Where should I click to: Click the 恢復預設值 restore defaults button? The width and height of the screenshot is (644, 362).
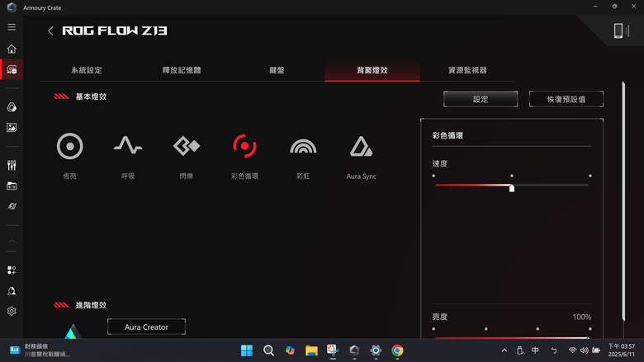pos(566,99)
